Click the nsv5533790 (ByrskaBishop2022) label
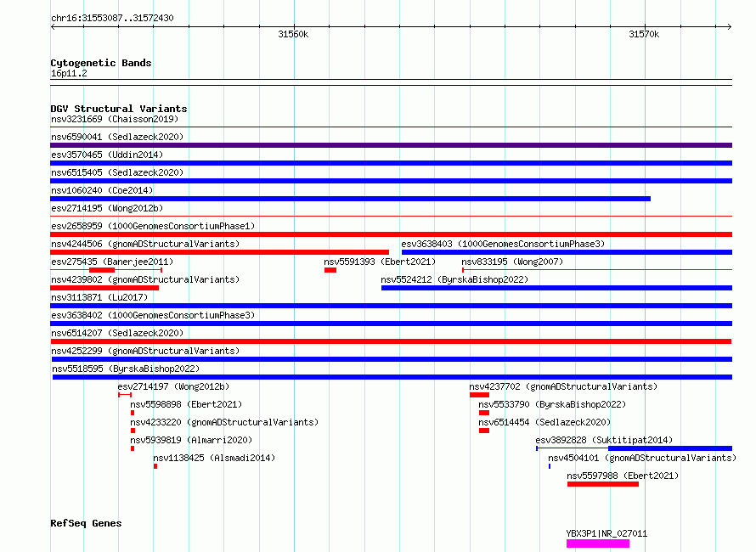756x552 pixels. click(552, 404)
